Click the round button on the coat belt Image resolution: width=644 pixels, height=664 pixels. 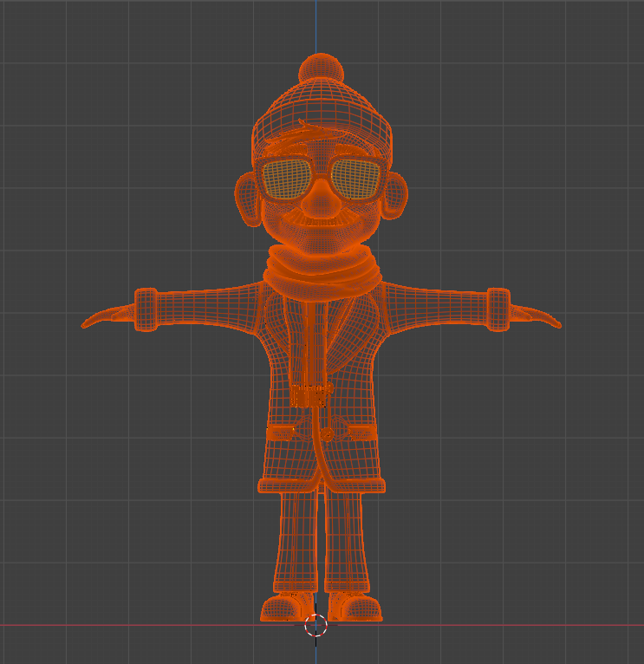click(x=330, y=431)
